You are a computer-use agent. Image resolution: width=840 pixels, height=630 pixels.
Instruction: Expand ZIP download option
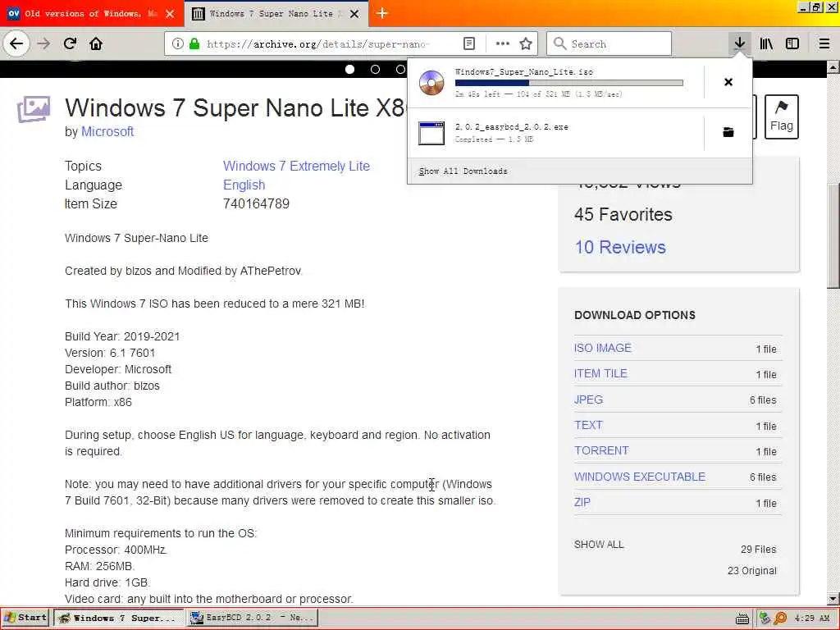click(x=582, y=503)
